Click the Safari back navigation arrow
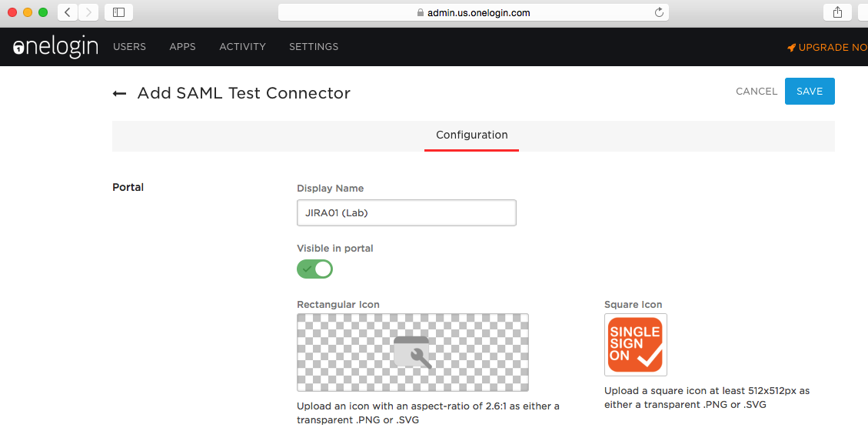The height and width of the screenshot is (441, 868). tap(68, 12)
